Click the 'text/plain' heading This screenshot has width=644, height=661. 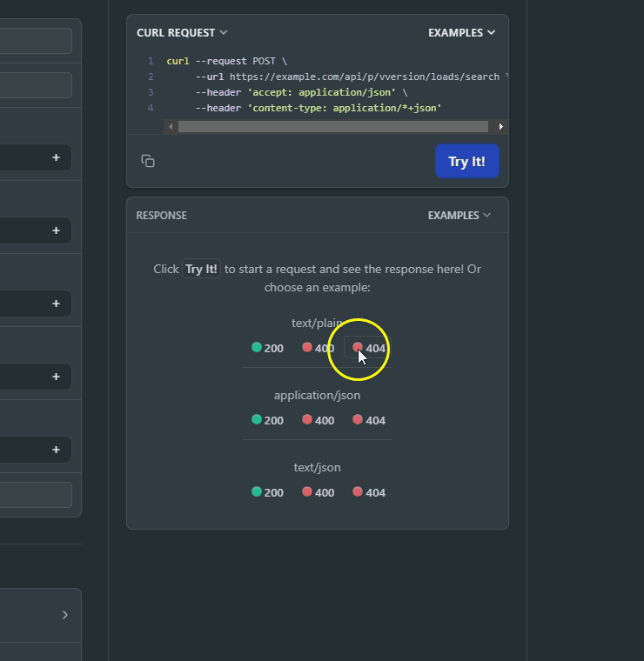[317, 323]
